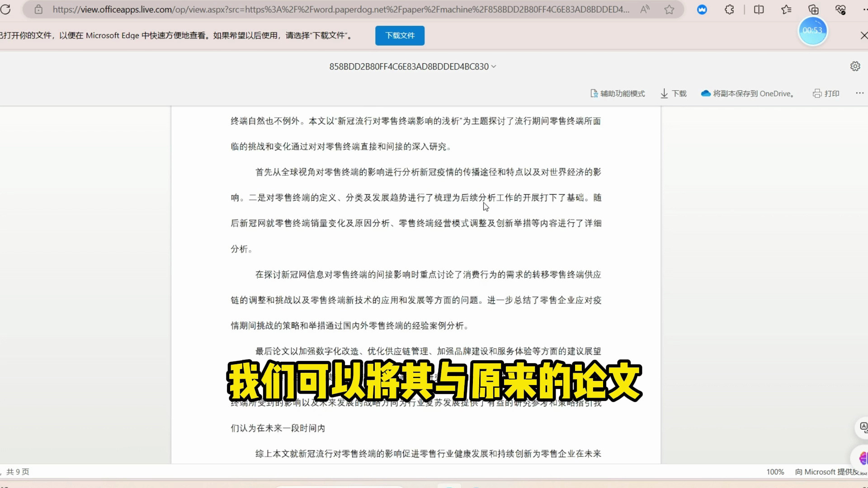View site information lock icon
Screen dimensions: 868x488
coord(38,9)
